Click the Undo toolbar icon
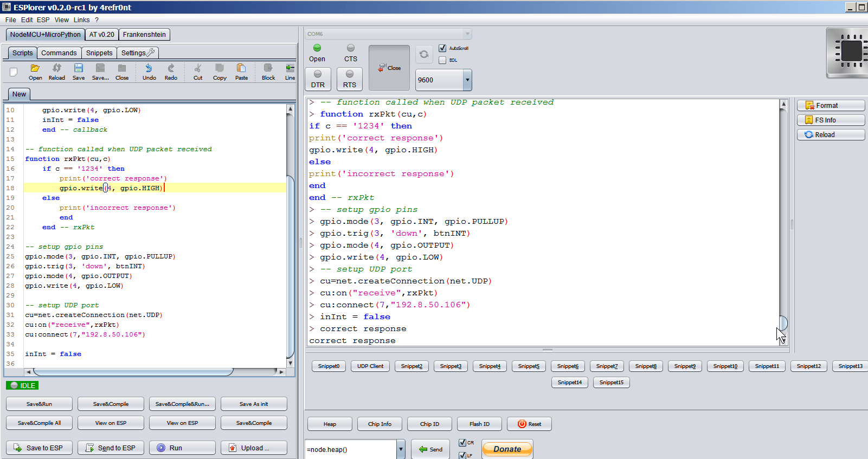Screen dimensions: 868x459 149,72
